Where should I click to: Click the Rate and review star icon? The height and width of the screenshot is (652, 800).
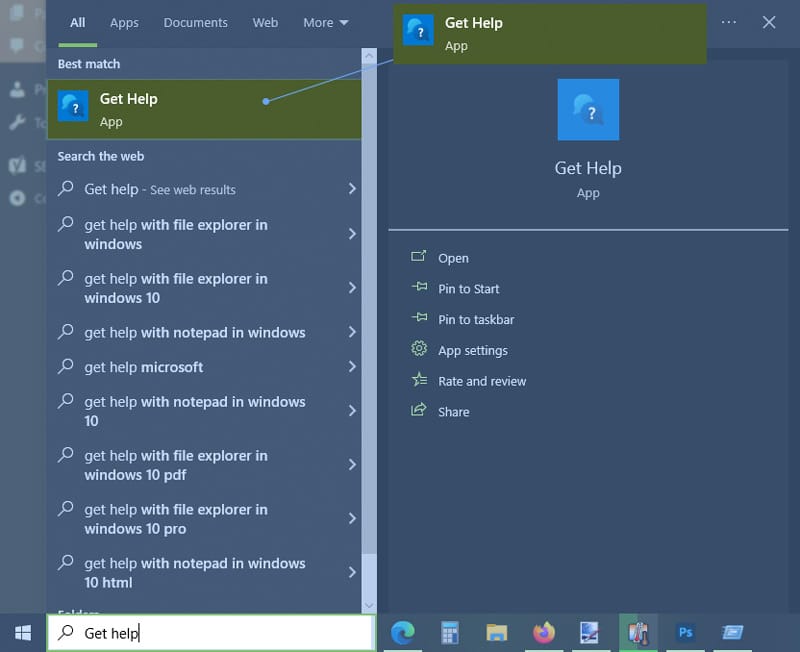(x=419, y=380)
